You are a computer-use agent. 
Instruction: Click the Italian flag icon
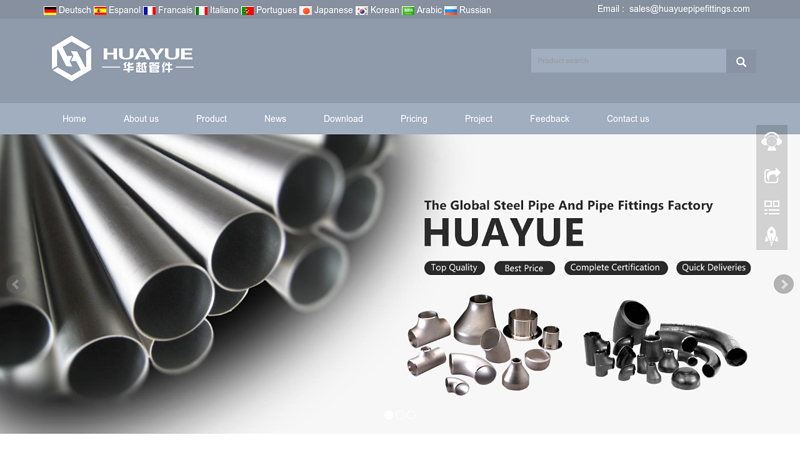point(202,11)
